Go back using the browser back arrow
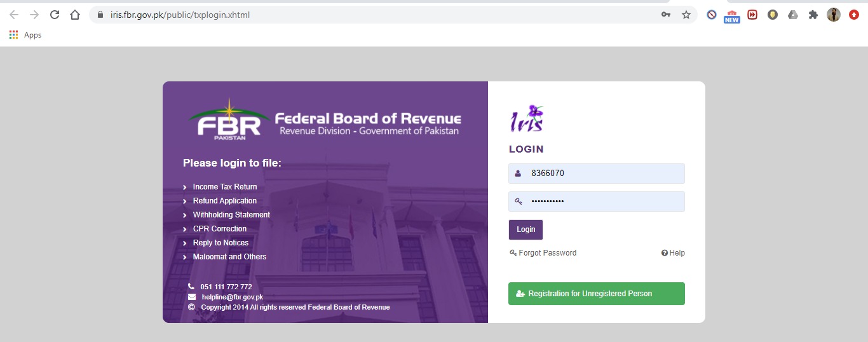Viewport: 868px width, 342px height. tap(14, 15)
